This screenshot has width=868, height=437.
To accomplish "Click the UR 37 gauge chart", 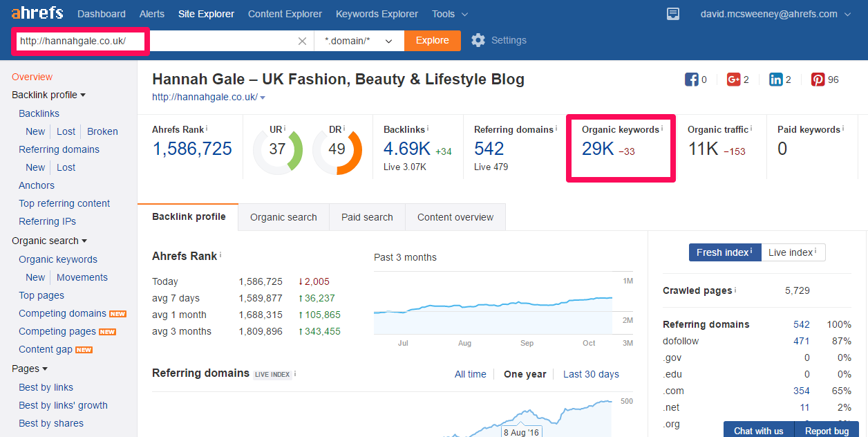I will coord(278,149).
